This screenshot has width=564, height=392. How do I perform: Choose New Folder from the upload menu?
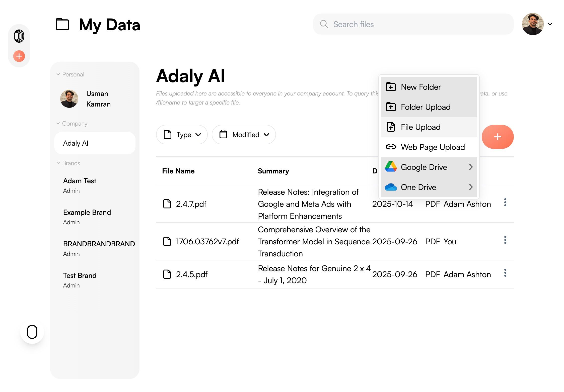[x=420, y=87]
